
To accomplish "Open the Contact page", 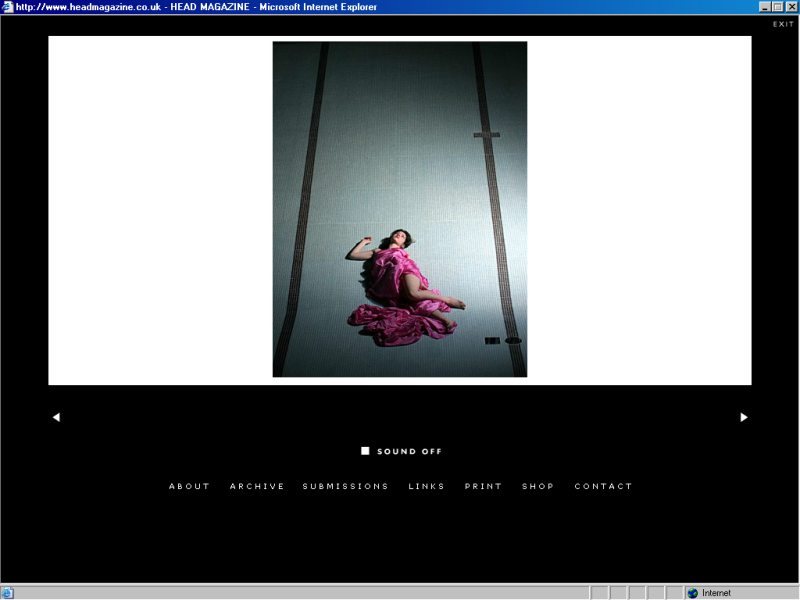I will point(603,486).
